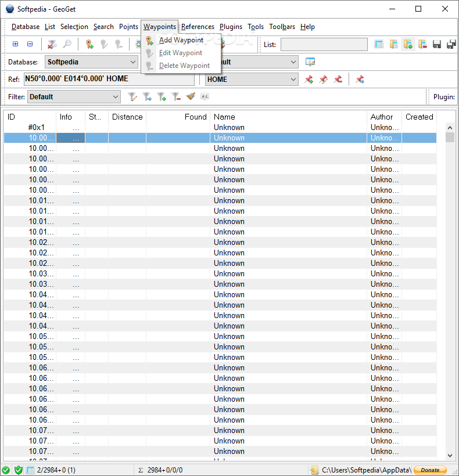Click the delete reference point pushpin icon
The image size is (459, 476).
click(338, 80)
